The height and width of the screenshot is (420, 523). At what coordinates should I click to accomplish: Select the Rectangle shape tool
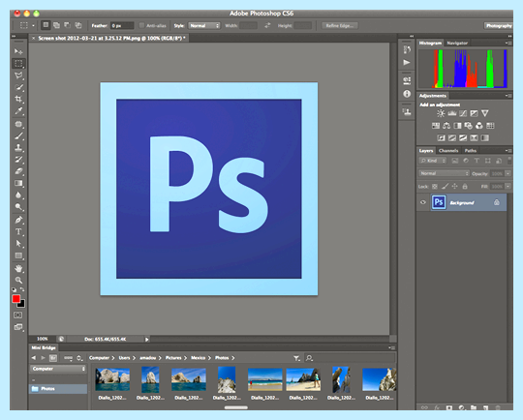click(18, 256)
